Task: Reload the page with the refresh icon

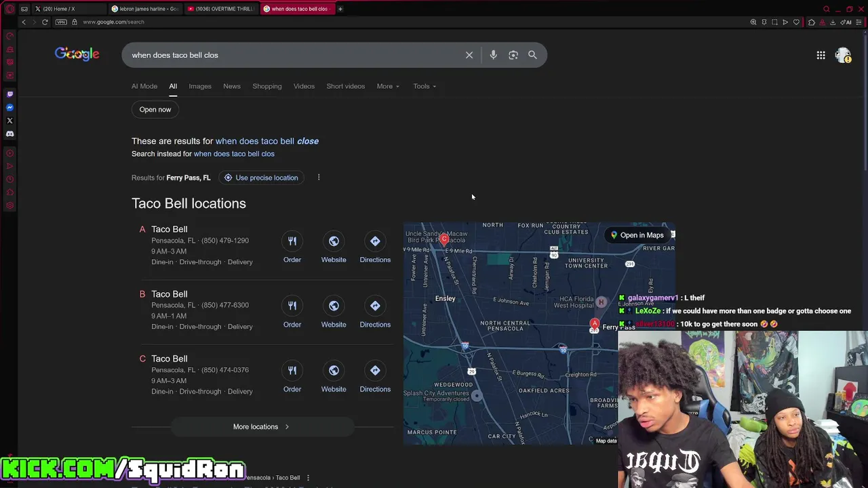Action: (45, 22)
